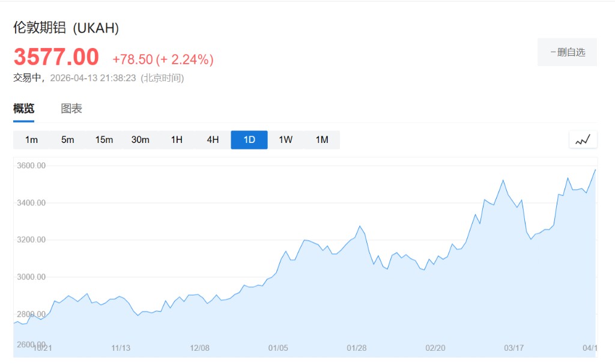
Task: Select the 1H interval
Action: (177, 140)
